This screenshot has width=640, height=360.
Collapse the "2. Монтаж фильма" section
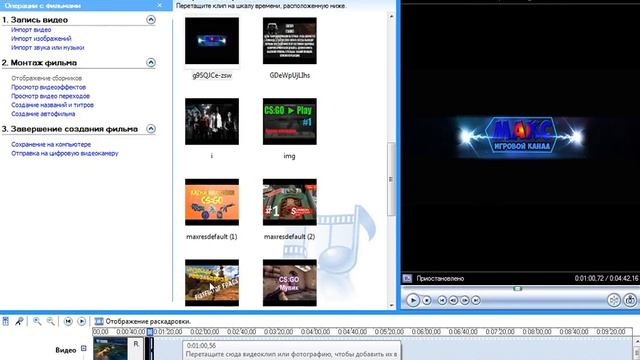coord(151,62)
